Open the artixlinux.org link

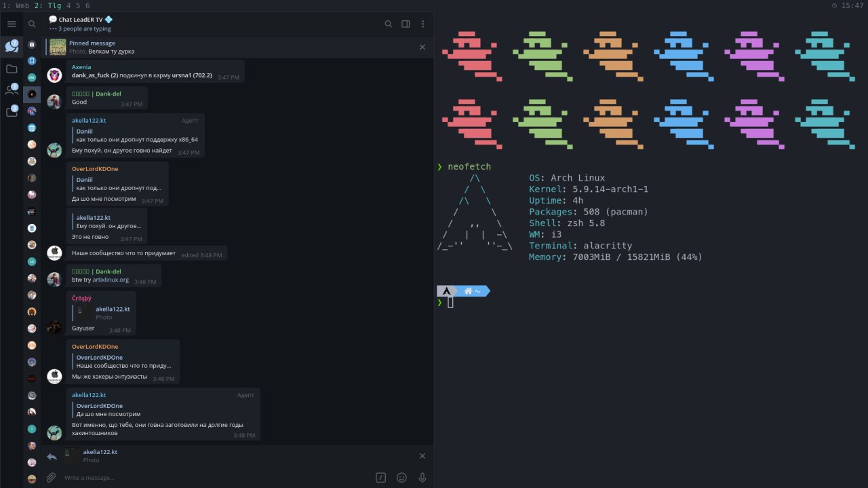(x=111, y=280)
